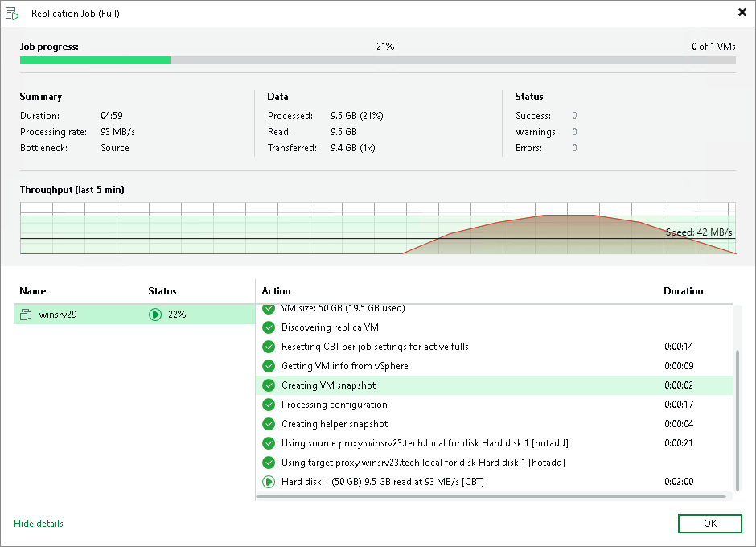
Task: Click the winsrv29 VM icon
Action: point(26,315)
